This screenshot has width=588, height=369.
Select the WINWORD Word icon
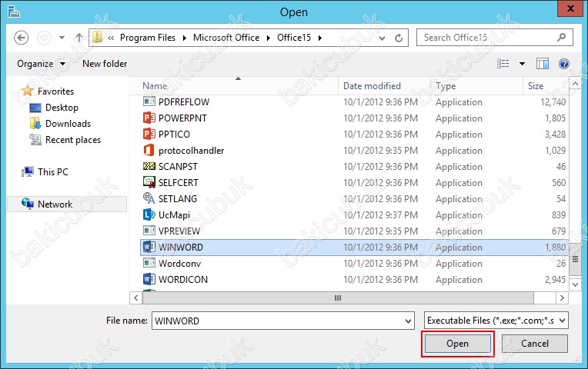coord(149,247)
